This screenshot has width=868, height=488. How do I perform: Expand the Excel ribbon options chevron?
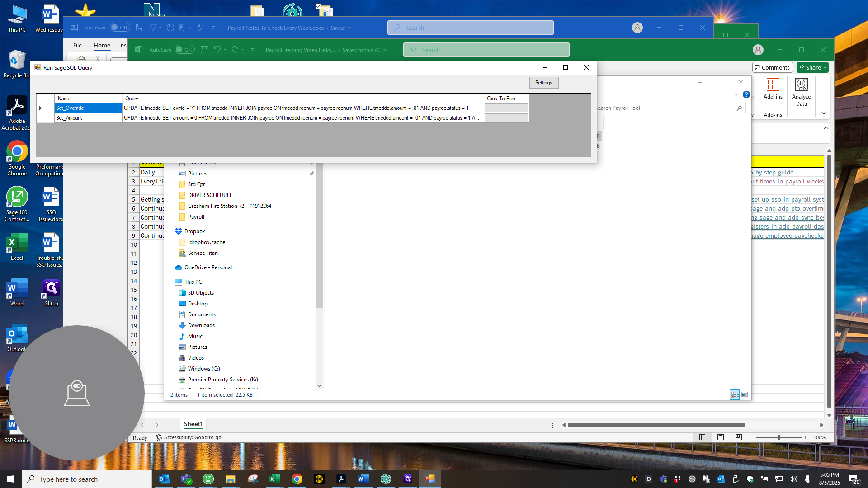(x=824, y=113)
